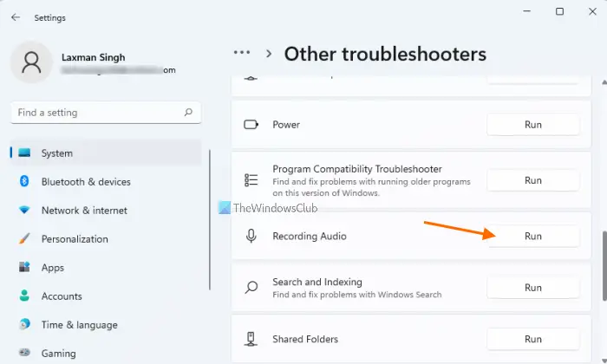Click the Accounts person icon in sidebar
Viewport: 607px width, 364px height.
24,296
